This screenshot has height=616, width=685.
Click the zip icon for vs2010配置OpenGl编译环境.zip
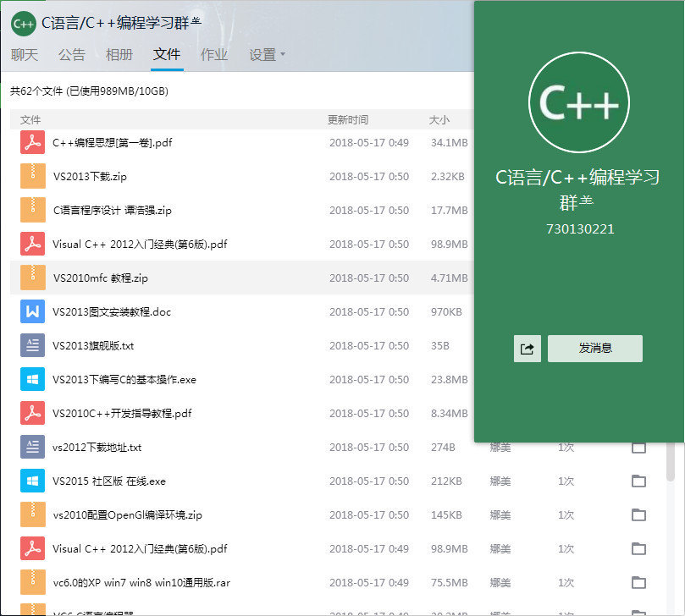[x=33, y=514]
